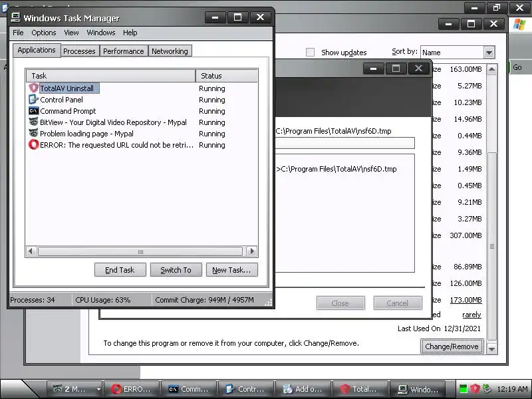Click the task list scroll left arrow
The image size is (532, 399).
point(31,251)
